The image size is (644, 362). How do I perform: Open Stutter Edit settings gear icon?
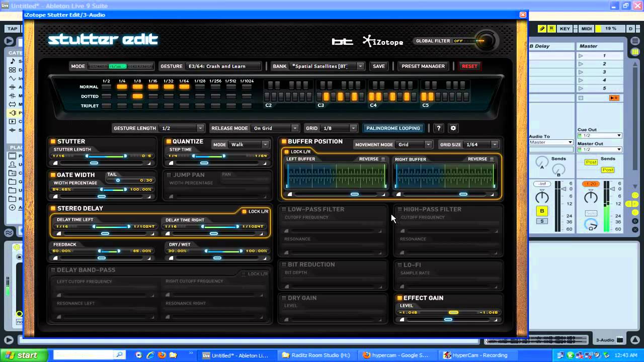(x=453, y=128)
